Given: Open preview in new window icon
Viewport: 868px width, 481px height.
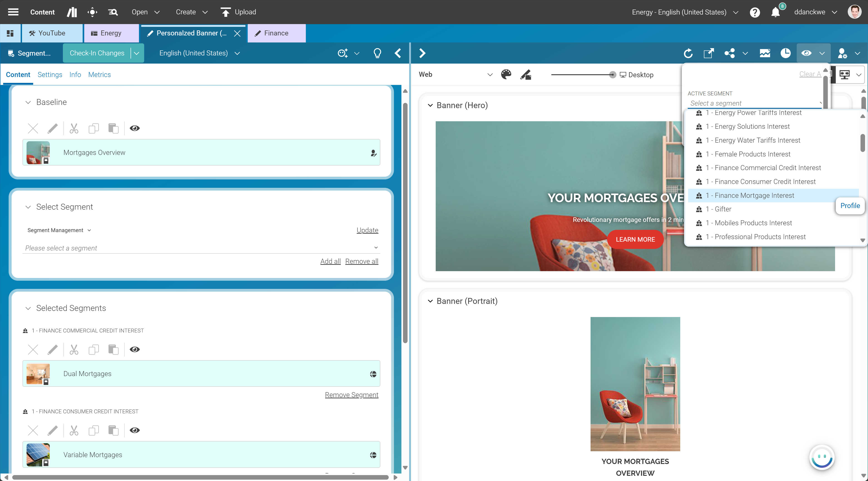Looking at the screenshot, I should pos(709,53).
